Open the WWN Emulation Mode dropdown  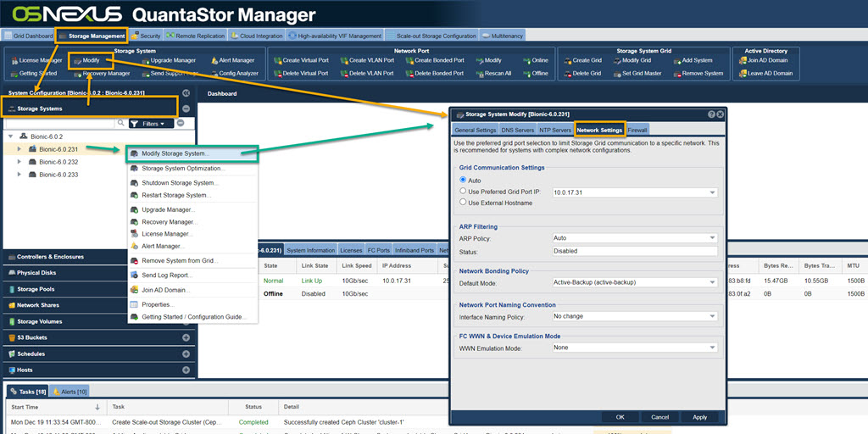tap(713, 348)
